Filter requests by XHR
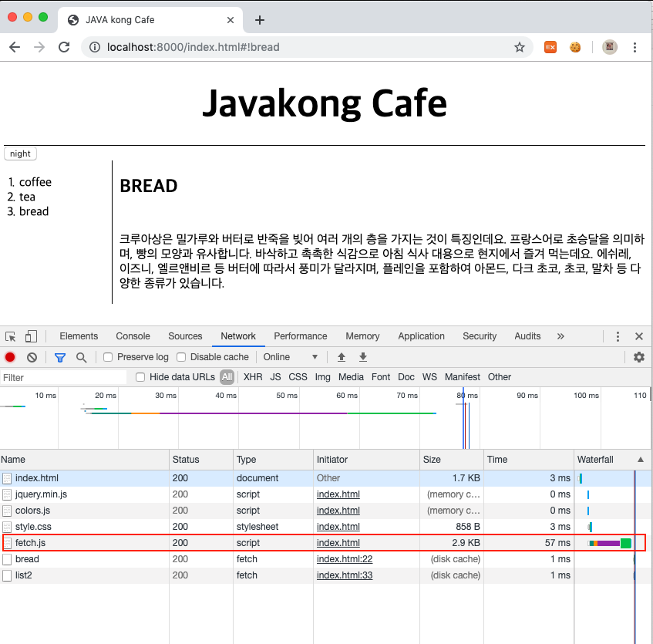This screenshot has height=644, width=653. tap(253, 377)
